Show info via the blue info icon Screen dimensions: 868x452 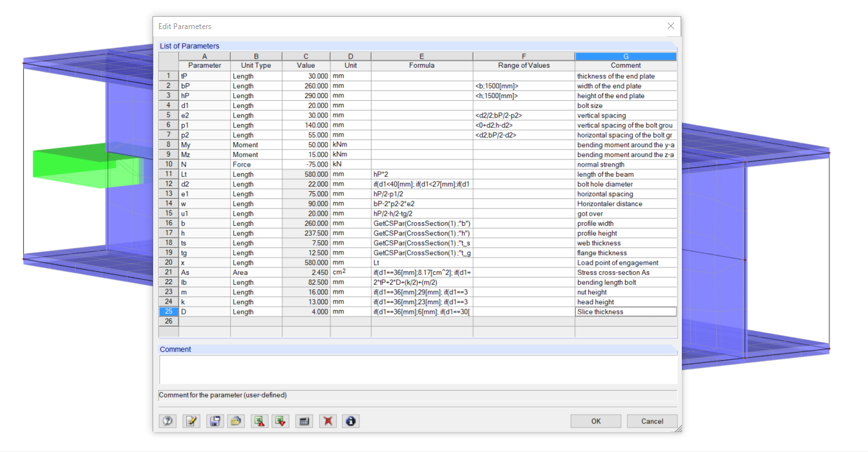(351, 420)
